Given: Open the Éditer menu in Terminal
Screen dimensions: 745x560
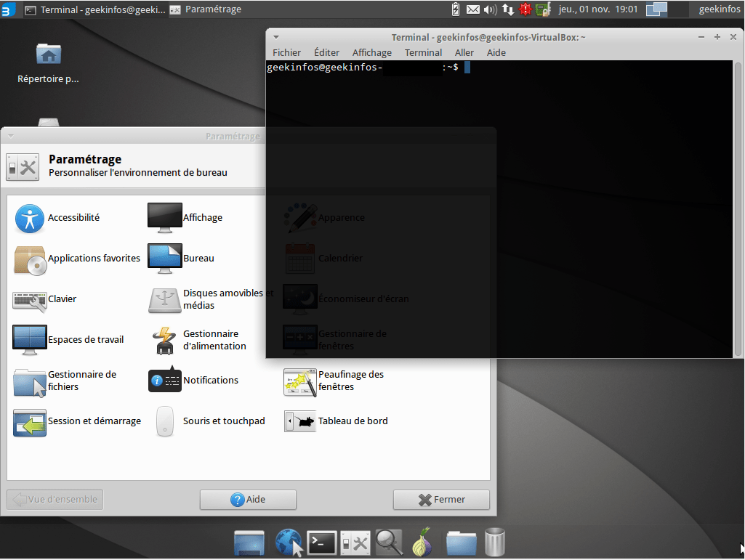Looking at the screenshot, I should click(326, 53).
